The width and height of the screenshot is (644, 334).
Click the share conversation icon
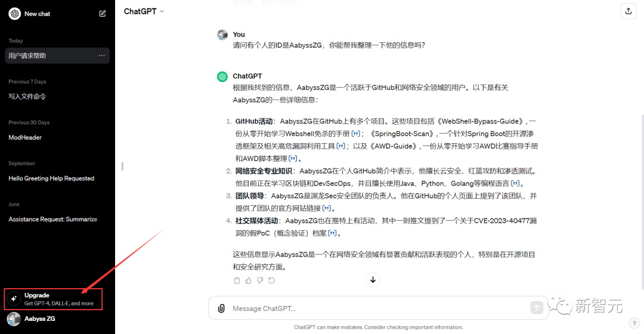click(628, 11)
